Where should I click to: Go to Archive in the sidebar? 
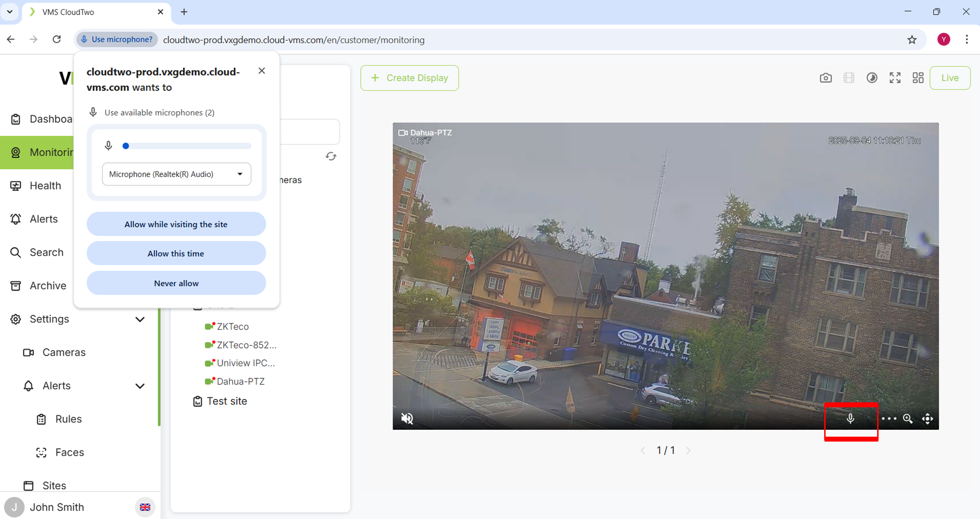click(48, 286)
